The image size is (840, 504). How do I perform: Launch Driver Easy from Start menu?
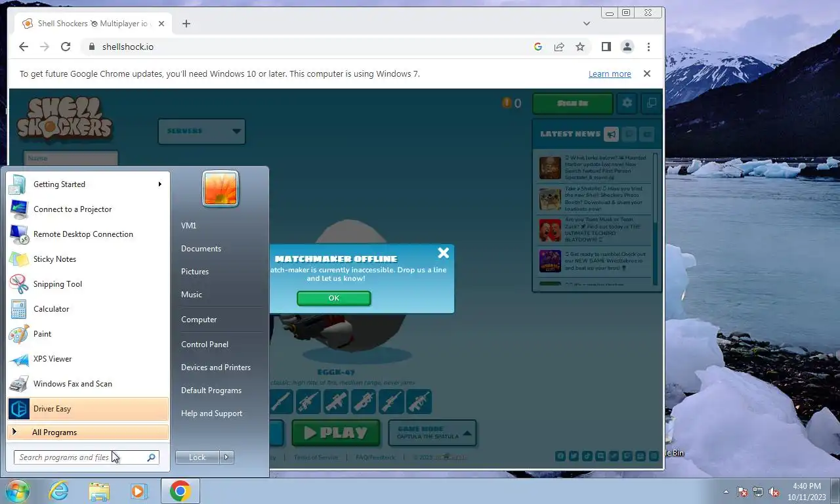[88, 409]
